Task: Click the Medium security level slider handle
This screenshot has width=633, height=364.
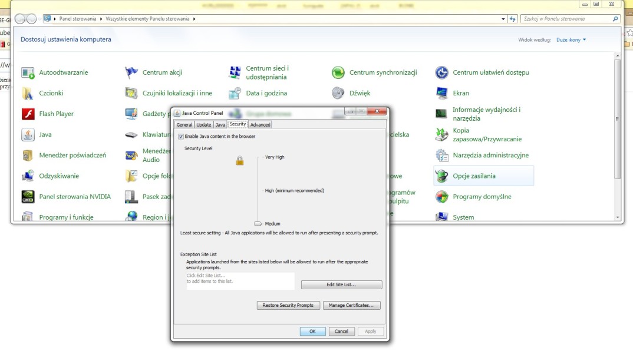Action: (x=258, y=224)
